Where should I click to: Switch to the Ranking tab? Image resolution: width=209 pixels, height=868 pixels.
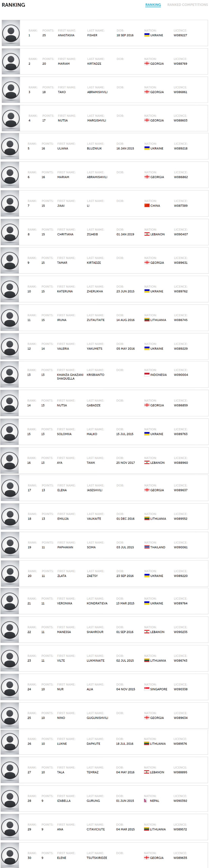(x=153, y=5)
